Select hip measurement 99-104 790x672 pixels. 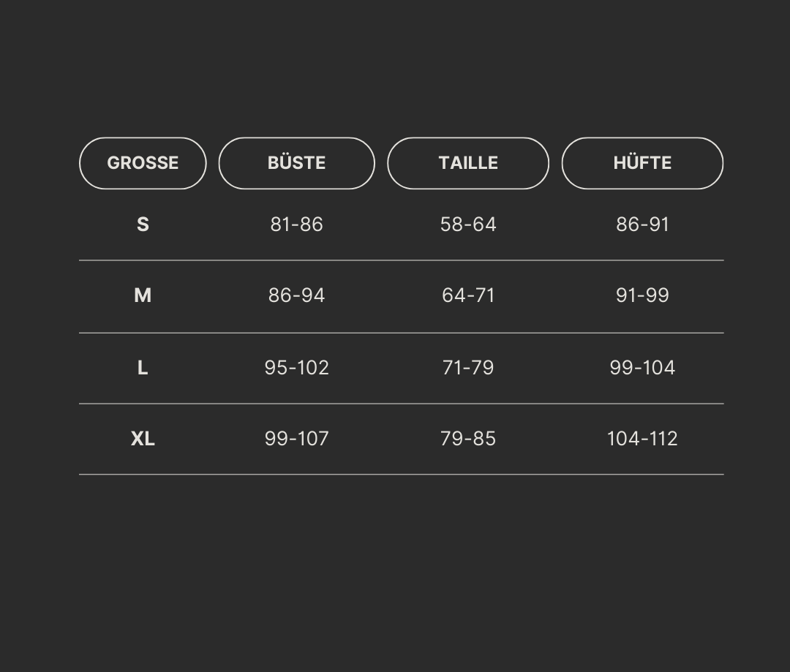click(642, 368)
